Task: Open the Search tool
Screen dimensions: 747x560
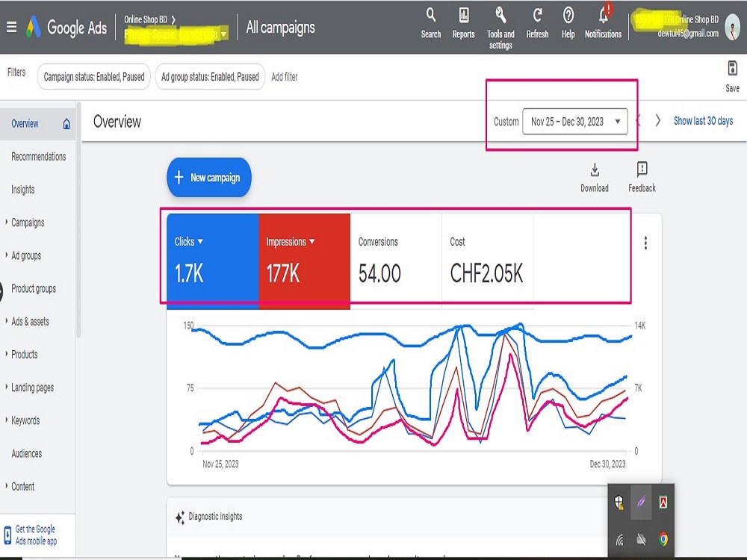Action: coord(431,23)
